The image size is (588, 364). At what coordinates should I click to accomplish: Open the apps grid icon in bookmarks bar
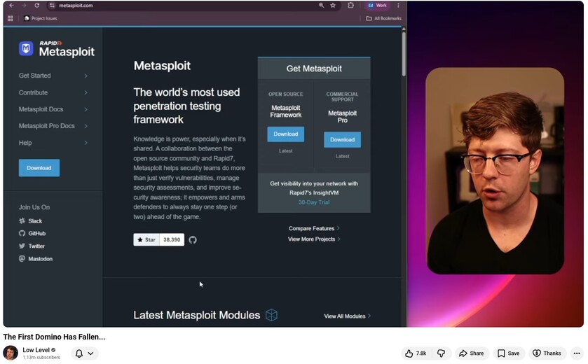[x=11, y=18]
